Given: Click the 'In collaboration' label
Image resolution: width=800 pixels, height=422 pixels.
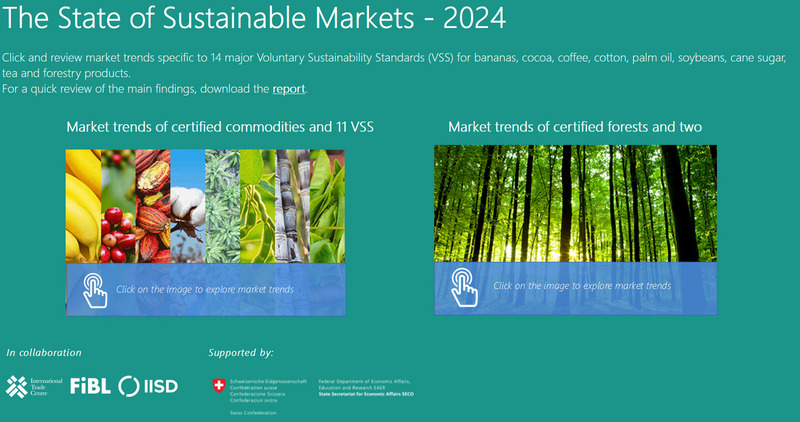Looking at the screenshot, I should click(44, 353).
